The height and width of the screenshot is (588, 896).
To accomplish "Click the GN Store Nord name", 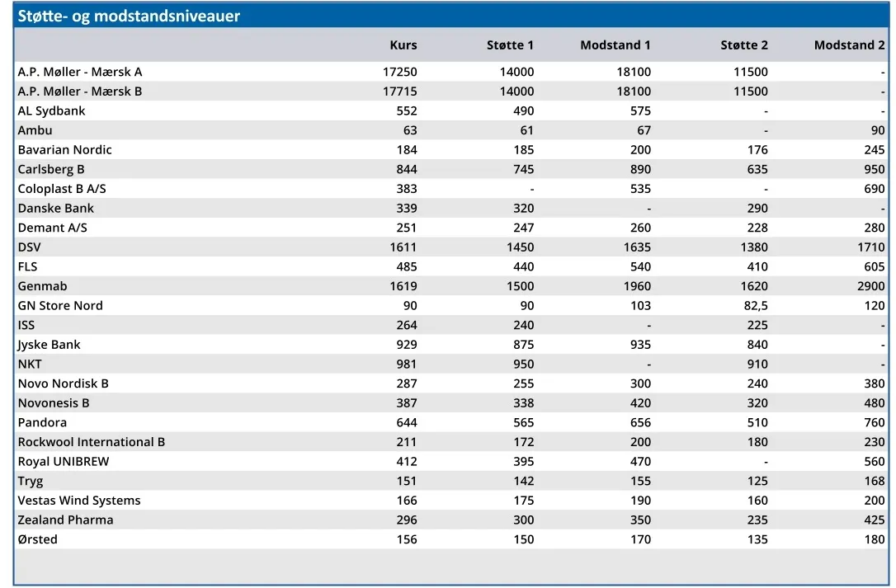I will click(x=60, y=305).
